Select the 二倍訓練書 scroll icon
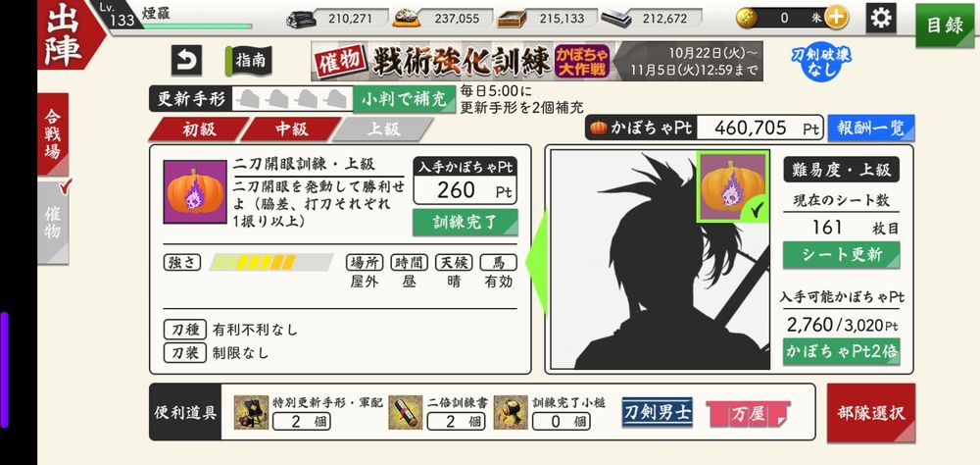This screenshot has height=465, width=980. (x=405, y=412)
